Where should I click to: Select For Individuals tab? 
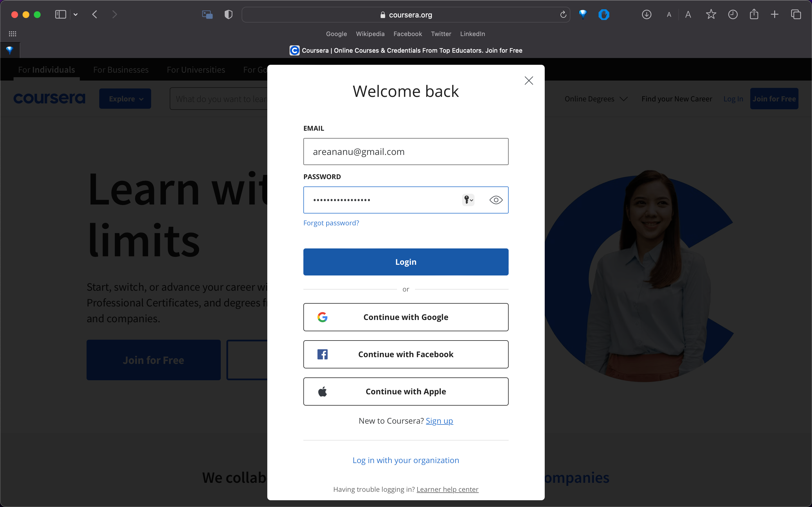(x=47, y=70)
